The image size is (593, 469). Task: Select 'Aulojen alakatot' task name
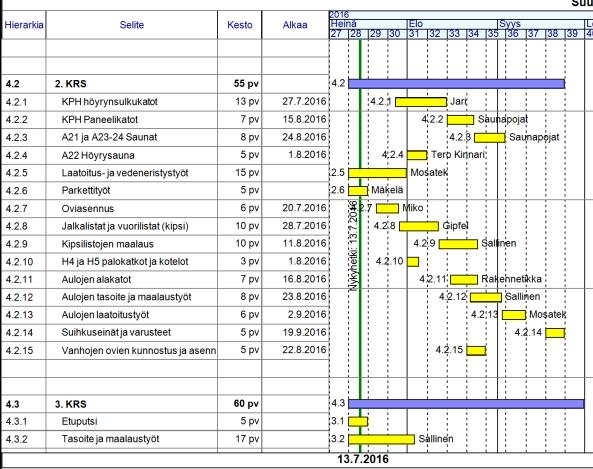[96, 280]
